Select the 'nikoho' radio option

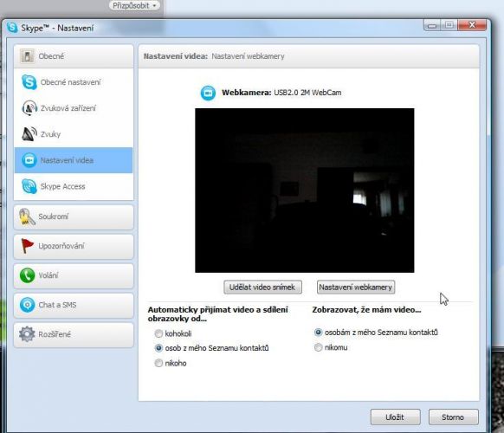[158, 363]
